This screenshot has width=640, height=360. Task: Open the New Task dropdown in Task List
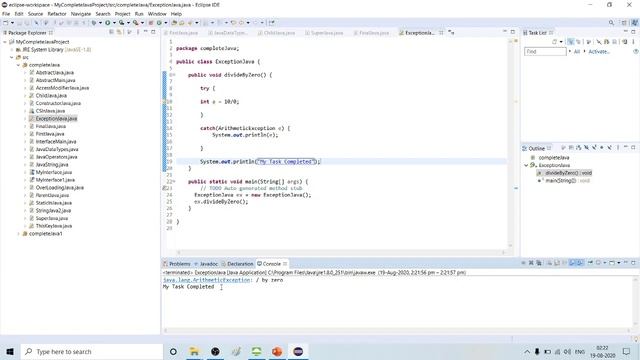tap(561, 42)
